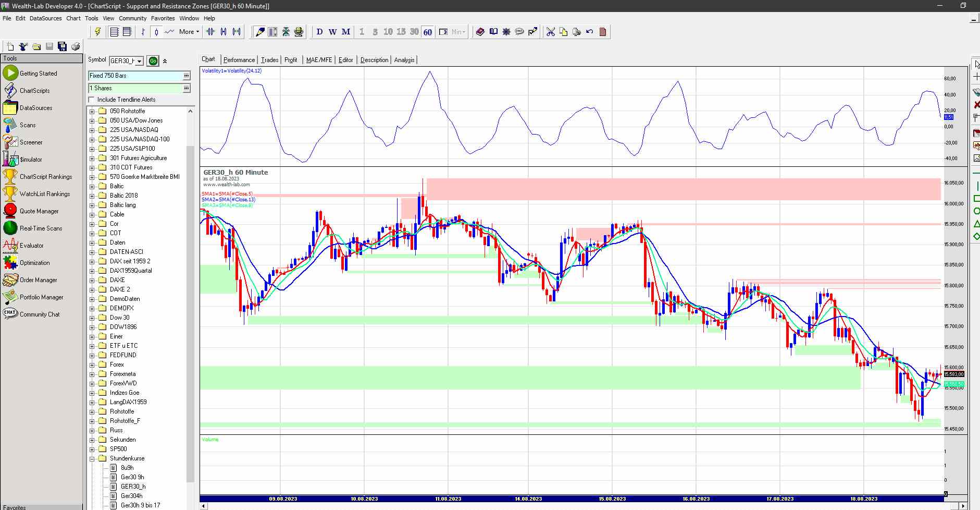The height and width of the screenshot is (510, 980).
Task: Enable Include Trendline Alerts checkbox
Action: (x=92, y=100)
